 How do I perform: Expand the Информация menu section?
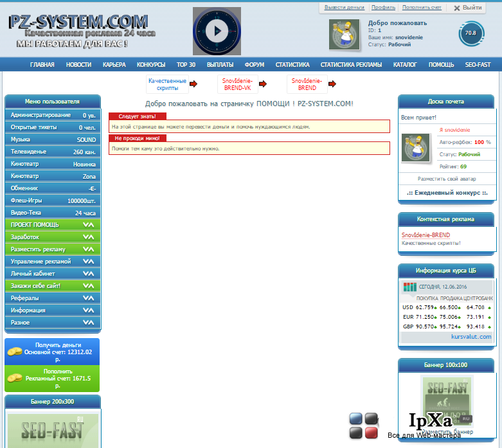click(x=53, y=310)
